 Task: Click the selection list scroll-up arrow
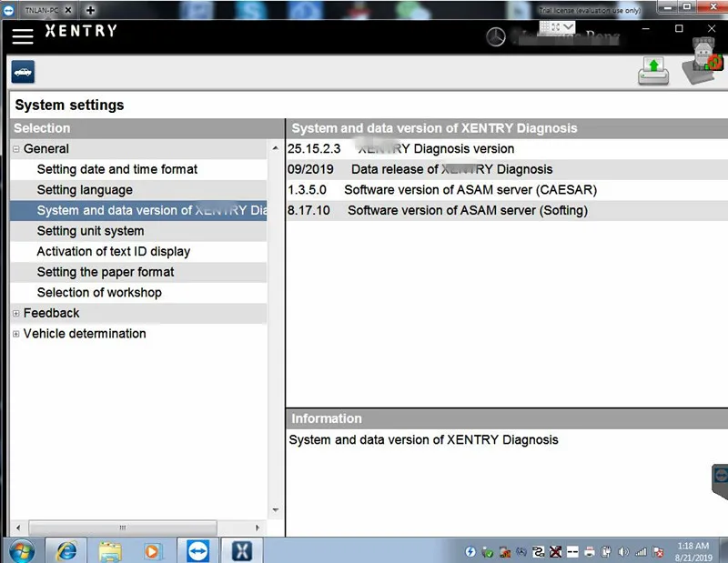[276, 148]
